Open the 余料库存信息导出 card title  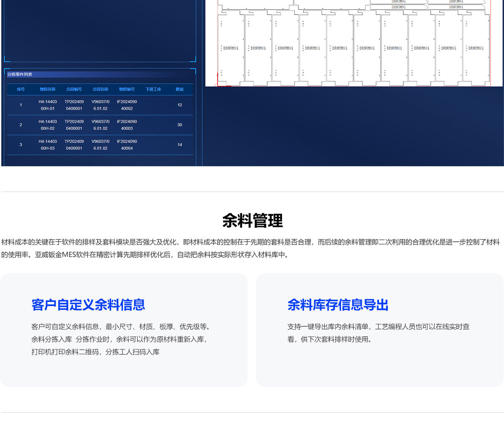point(338,305)
